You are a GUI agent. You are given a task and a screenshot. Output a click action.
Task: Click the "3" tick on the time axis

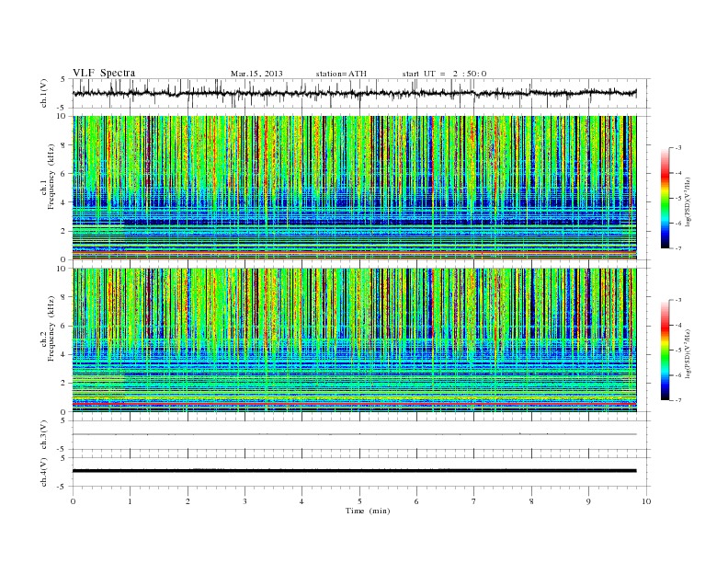point(245,501)
